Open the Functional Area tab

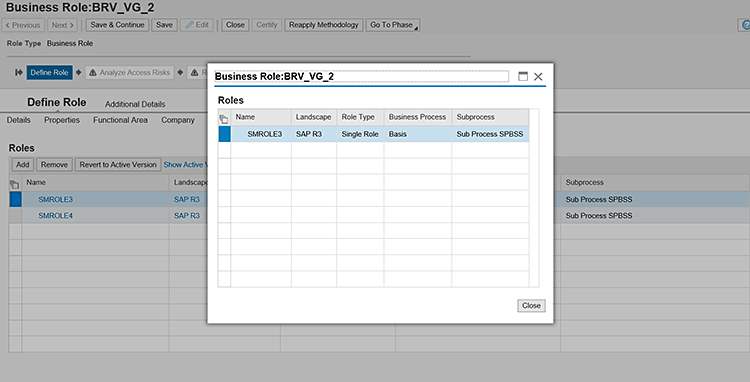point(120,120)
